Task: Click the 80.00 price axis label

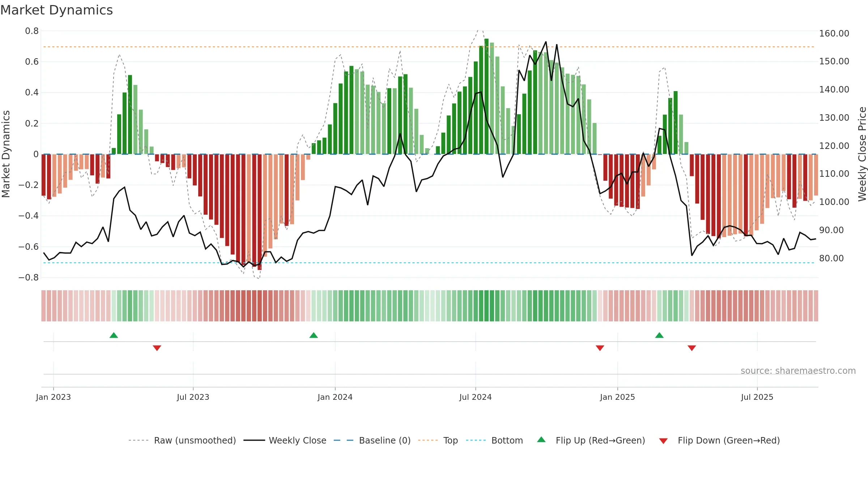Action: pyautogui.click(x=831, y=258)
